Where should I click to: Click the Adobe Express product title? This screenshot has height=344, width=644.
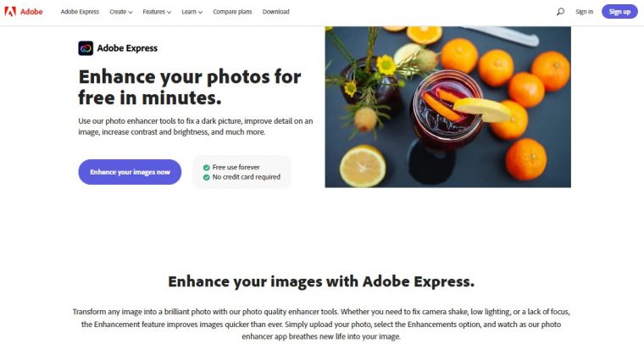[x=127, y=48]
